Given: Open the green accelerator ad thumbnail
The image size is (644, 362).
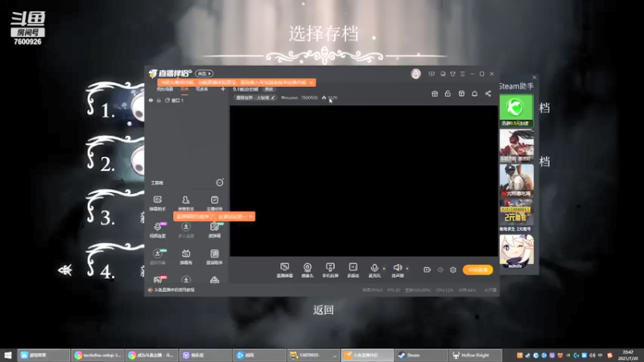Looking at the screenshot, I should click(516, 110).
